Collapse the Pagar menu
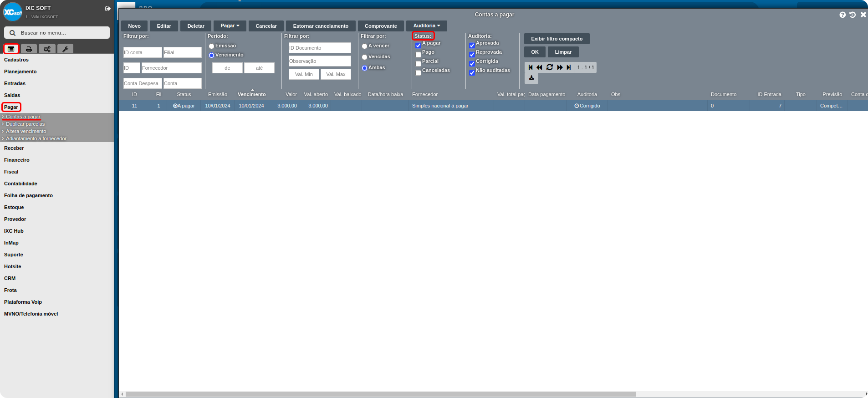868x398 pixels. coord(11,107)
